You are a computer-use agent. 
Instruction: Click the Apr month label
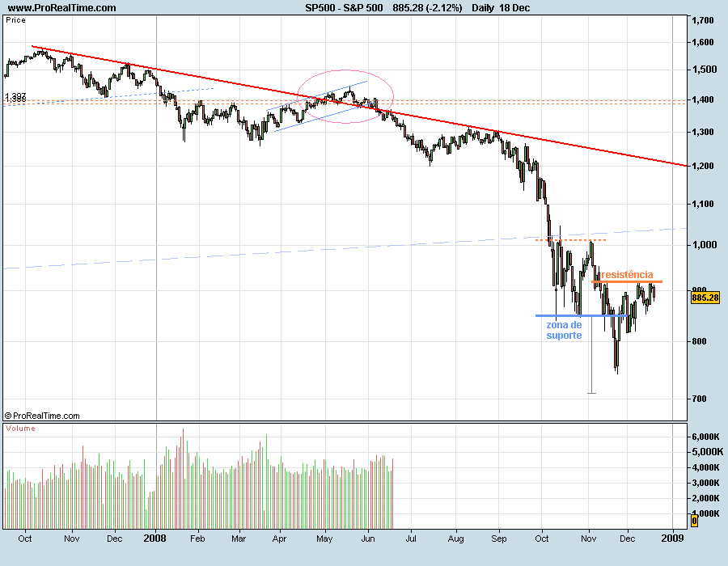coord(279,539)
